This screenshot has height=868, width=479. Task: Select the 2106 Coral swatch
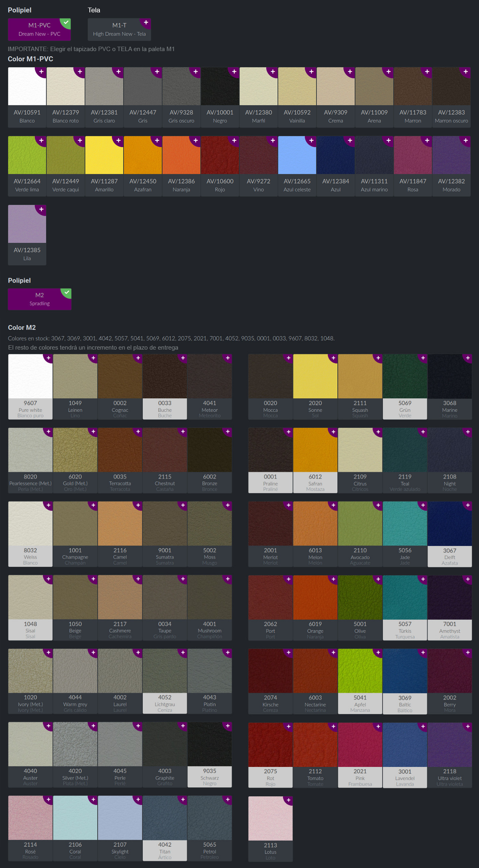(75, 818)
